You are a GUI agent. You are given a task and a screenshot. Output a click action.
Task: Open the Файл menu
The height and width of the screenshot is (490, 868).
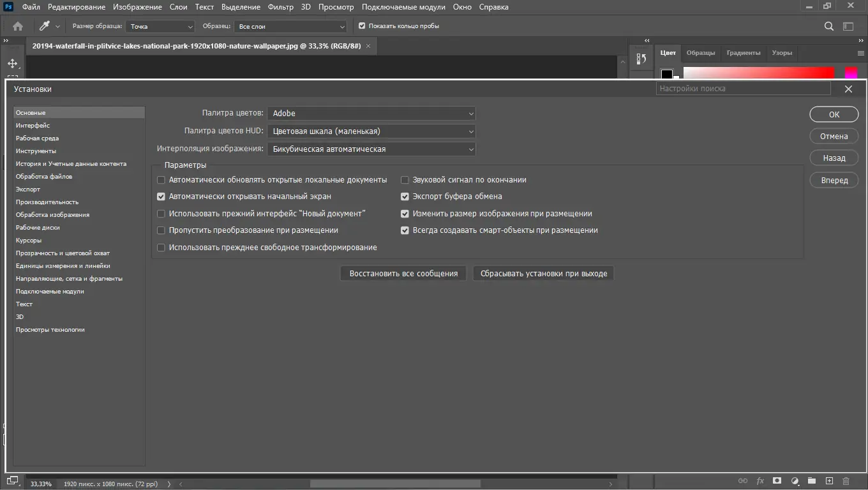31,7
